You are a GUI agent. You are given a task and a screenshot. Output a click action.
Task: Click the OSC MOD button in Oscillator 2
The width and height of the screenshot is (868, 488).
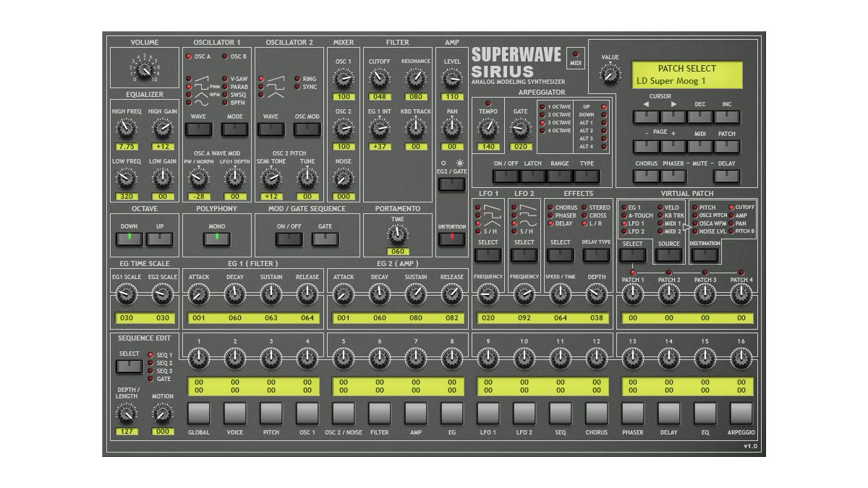coord(307,129)
